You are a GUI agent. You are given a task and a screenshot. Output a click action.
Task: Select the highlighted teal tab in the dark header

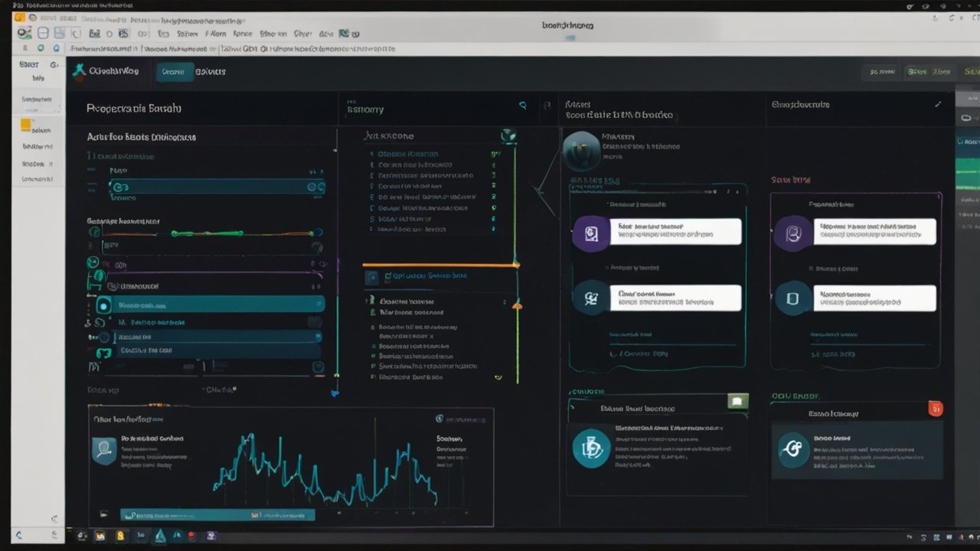(175, 72)
